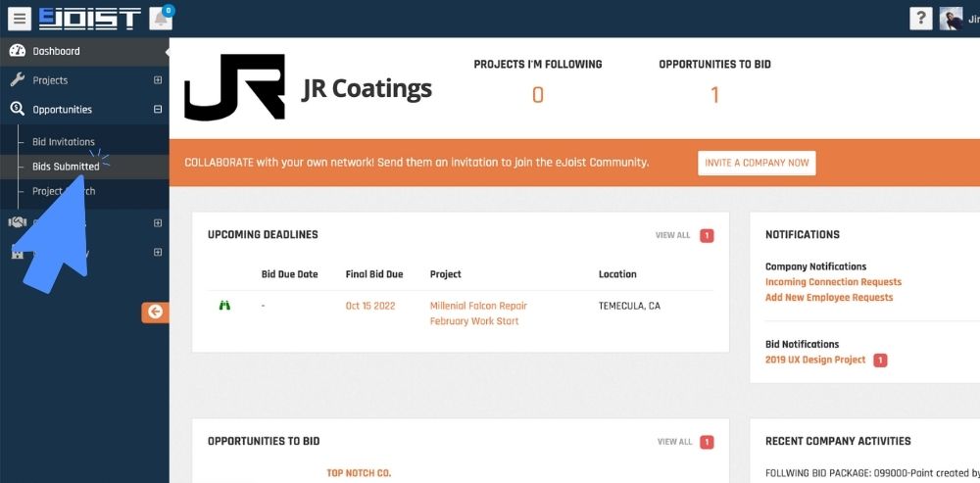Image resolution: width=980 pixels, height=483 pixels.
Task: Open Bids Submitted submenu item
Action: tap(66, 167)
